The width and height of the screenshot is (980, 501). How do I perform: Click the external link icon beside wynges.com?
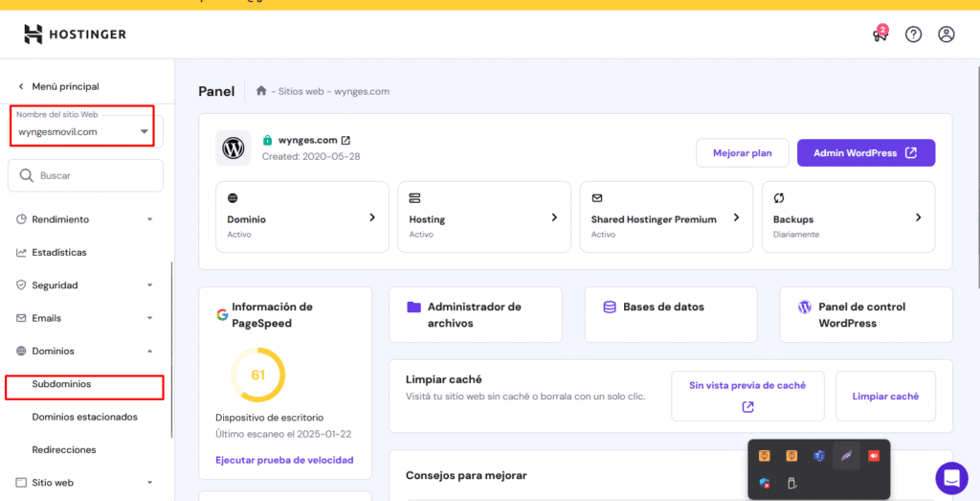coord(345,140)
